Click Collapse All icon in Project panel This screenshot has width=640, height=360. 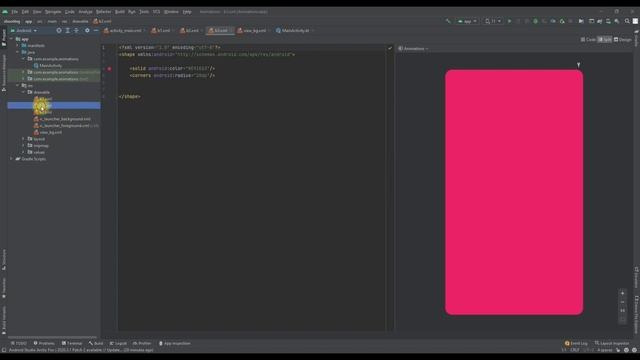[x=76, y=30]
